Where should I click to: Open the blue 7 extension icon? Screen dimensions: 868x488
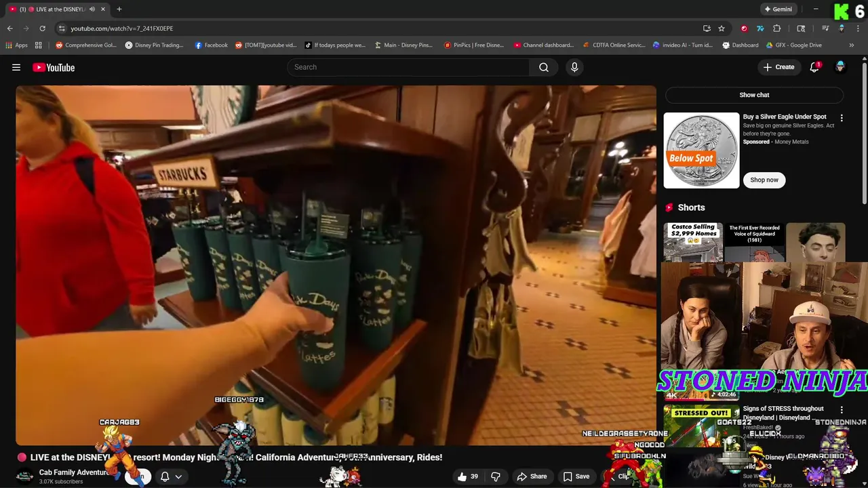(x=760, y=28)
